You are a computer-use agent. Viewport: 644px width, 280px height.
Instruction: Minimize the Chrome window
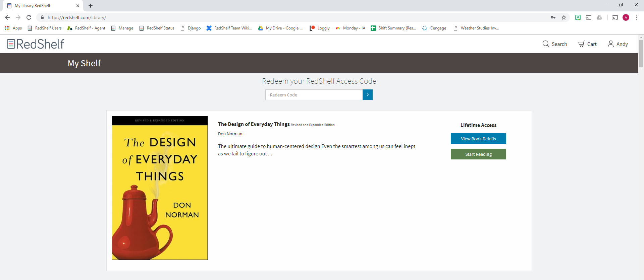[x=605, y=5]
